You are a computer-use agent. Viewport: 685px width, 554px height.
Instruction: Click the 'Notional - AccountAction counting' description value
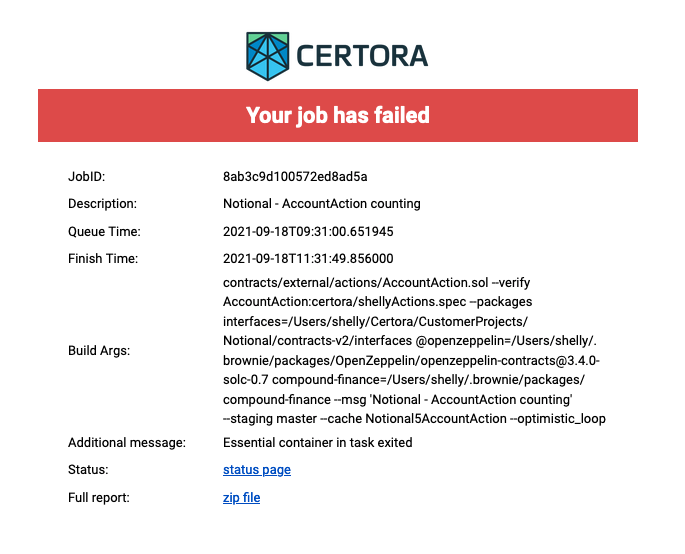(321, 204)
